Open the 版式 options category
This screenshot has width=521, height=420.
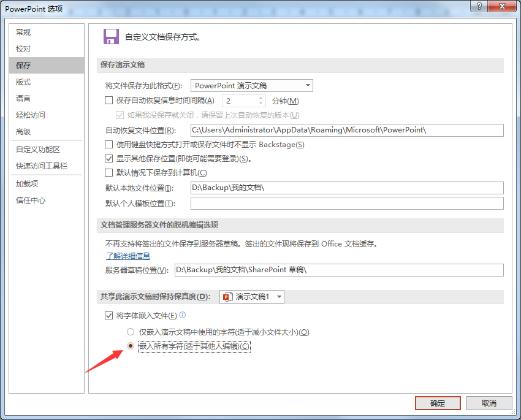point(47,82)
